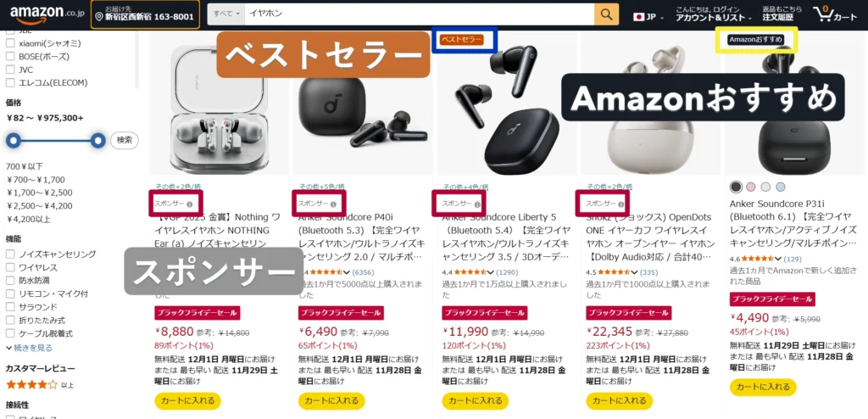Check the ノイズキャンセリング filter checkbox
Screen dimensions: 868x419
10,254
